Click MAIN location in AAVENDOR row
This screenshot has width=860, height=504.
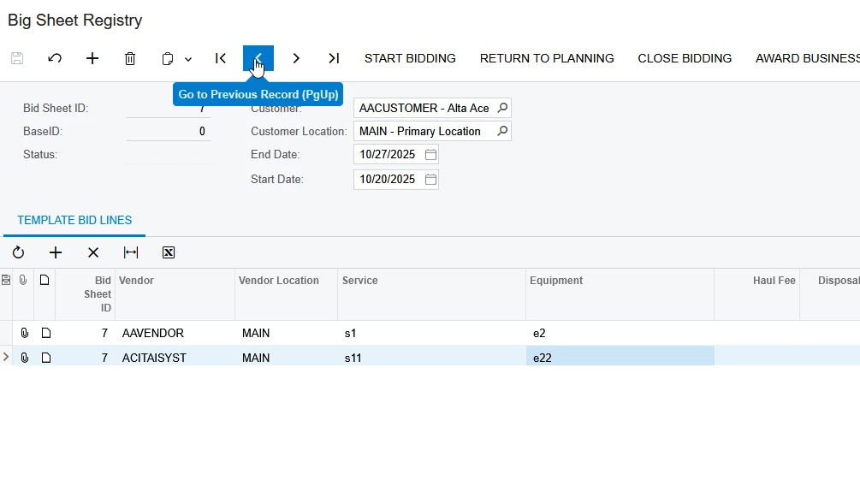point(287,333)
